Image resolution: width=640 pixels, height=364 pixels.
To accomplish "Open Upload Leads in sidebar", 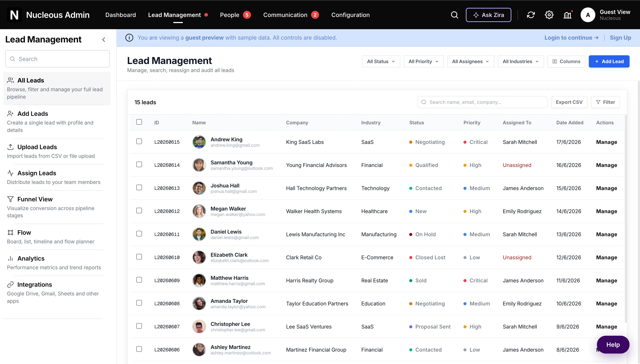I will 57,151.
